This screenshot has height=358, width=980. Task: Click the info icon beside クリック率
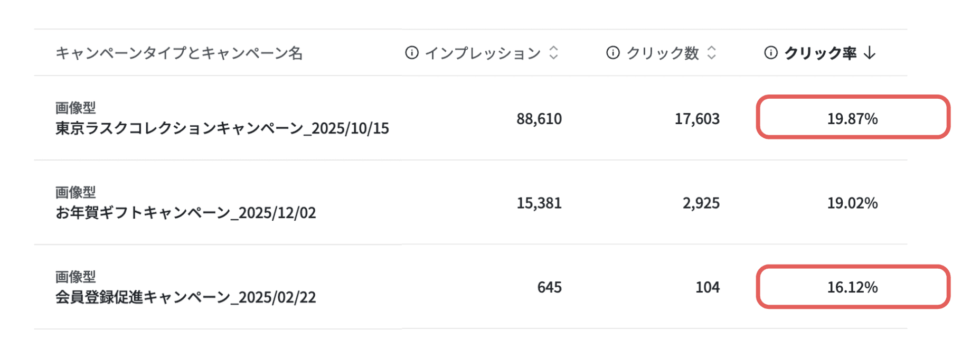[x=771, y=53]
